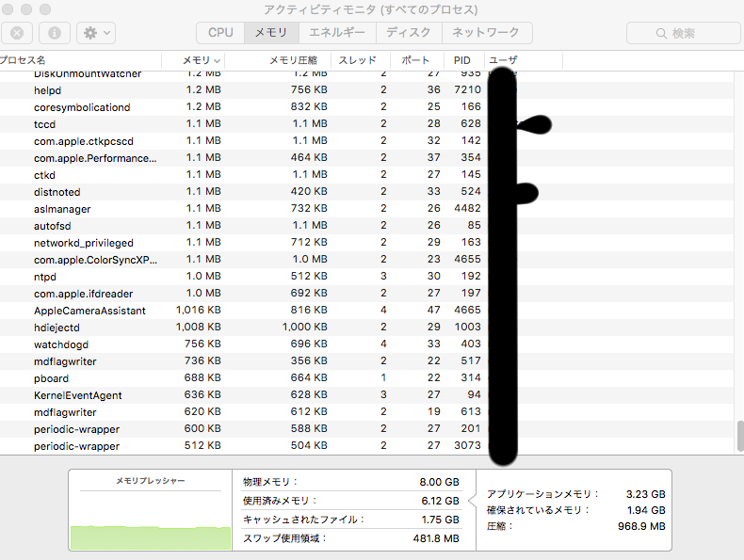Click the 1,000 KB compressed memory cell
The height and width of the screenshot is (560, 744).
tap(304, 328)
